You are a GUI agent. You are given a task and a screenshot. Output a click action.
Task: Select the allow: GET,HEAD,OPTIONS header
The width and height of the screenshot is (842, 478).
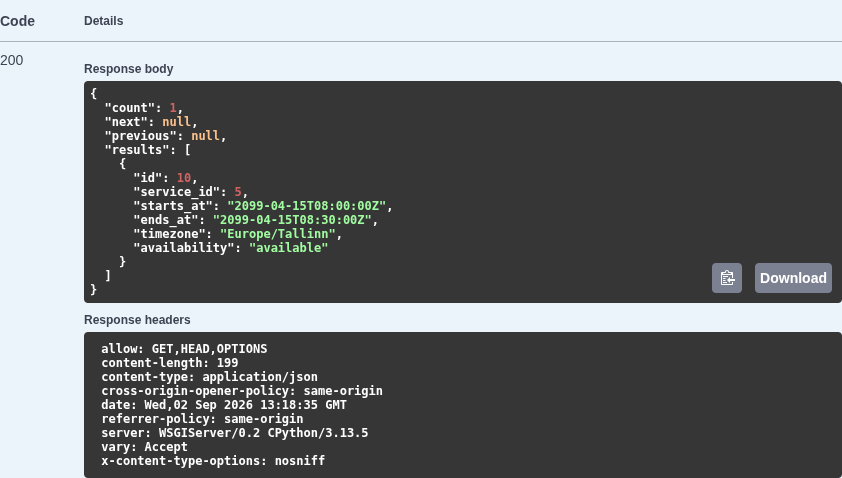[x=184, y=349]
